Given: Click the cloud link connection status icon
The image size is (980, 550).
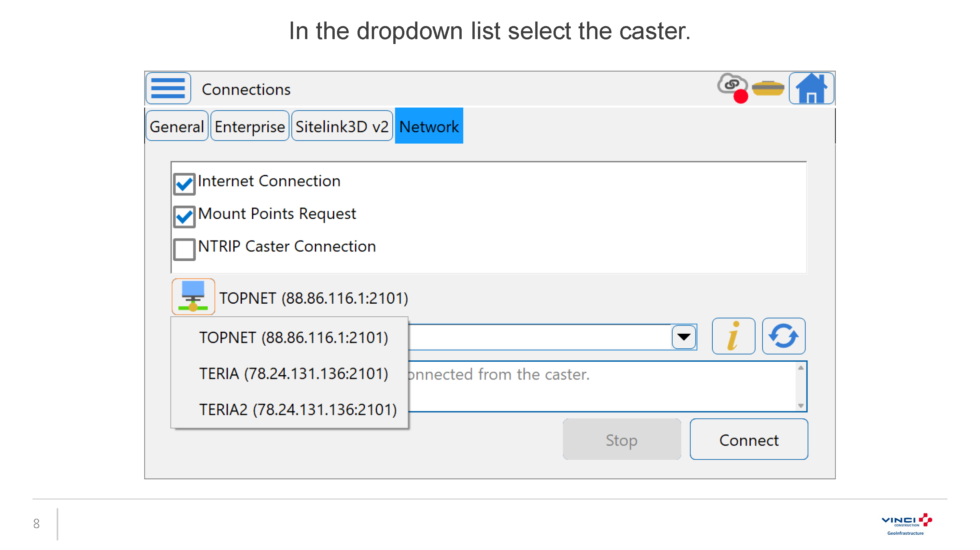Looking at the screenshot, I should point(733,88).
